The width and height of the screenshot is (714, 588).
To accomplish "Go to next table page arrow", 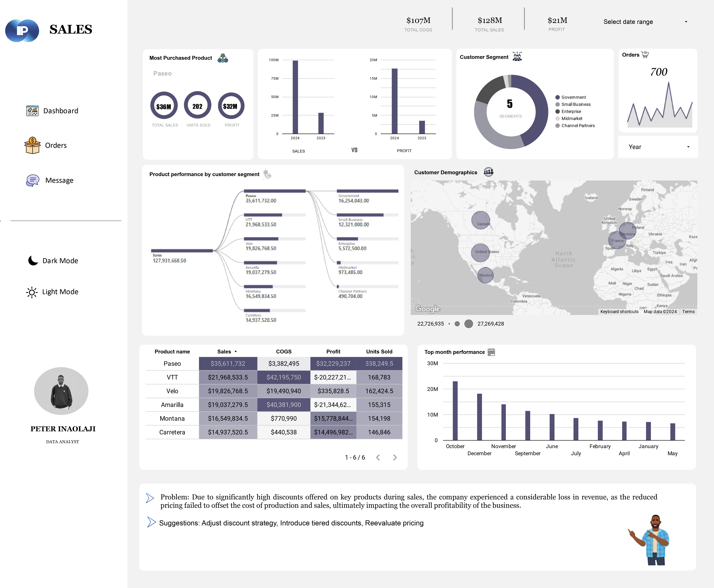I will (395, 458).
